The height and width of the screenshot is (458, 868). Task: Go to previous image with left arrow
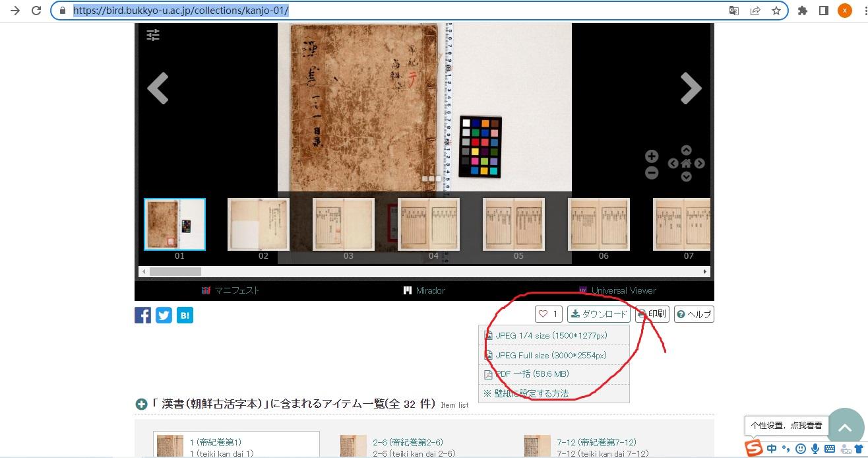[158, 88]
